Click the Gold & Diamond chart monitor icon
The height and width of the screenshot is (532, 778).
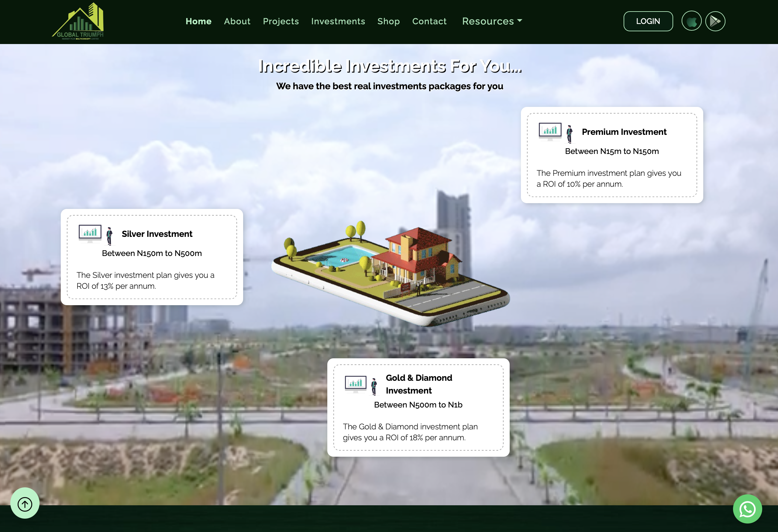[356, 384]
